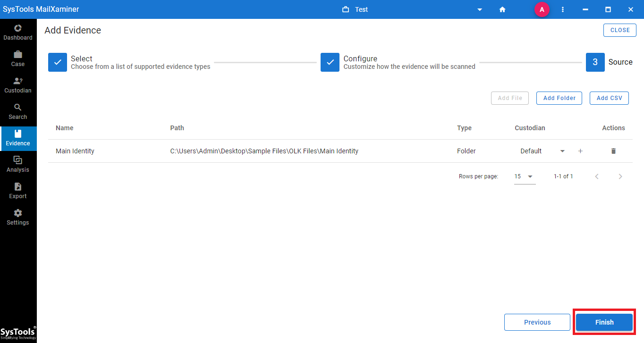
Task: Change the rows per page dropdown
Action: pos(525,176)
